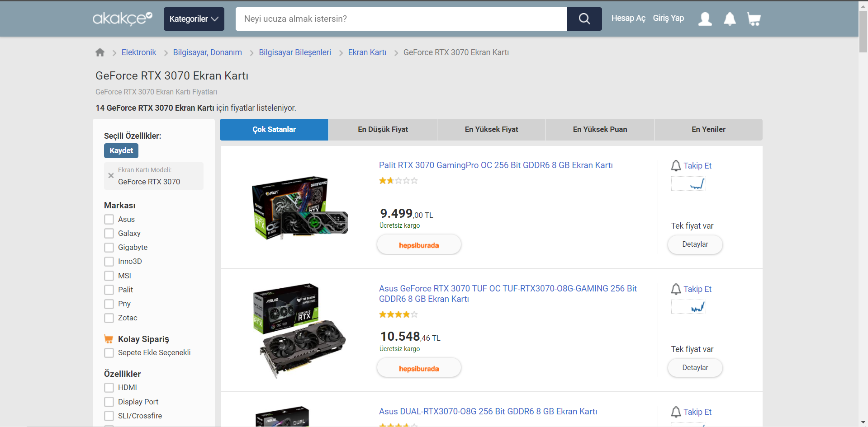Click the Palit RTX 3070 product thumbnail
Viewport: 868px width, 427px height.
tap(299, 207)
